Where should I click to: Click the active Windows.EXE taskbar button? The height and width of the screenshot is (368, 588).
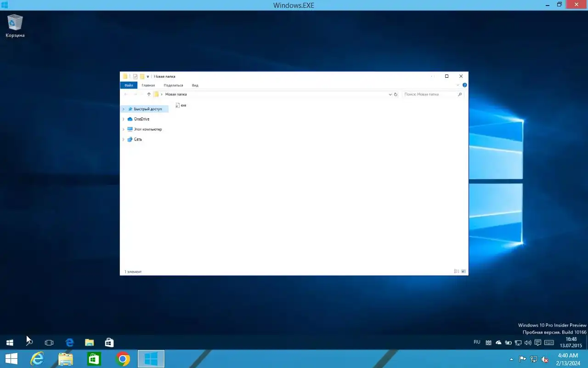pos(151,359)
